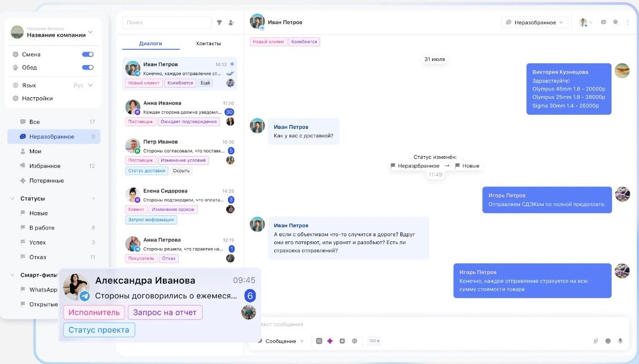Click the Статус проекта tag
Screen dimensions: 639x364
pyautogui.click(x=99, y=330)
